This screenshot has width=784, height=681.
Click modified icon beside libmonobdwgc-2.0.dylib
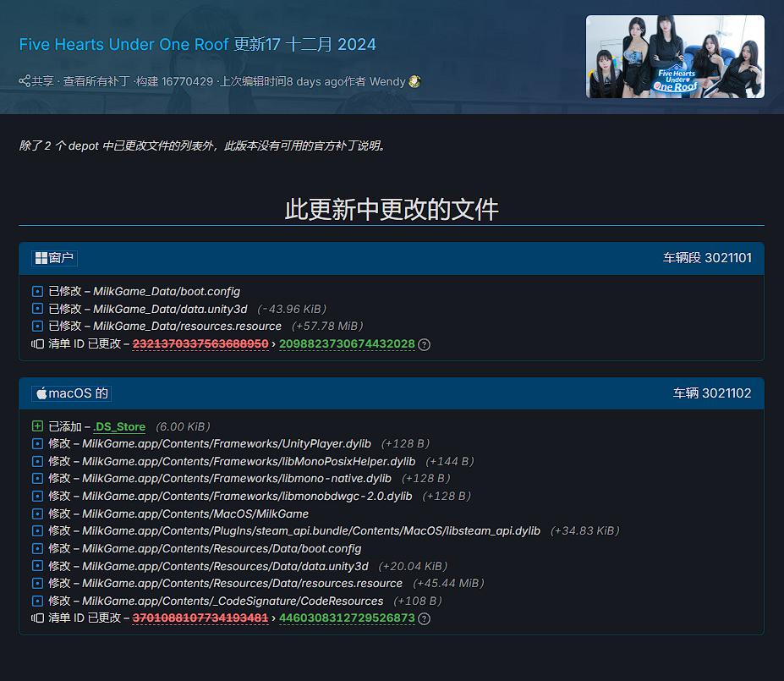coord(37,496)
